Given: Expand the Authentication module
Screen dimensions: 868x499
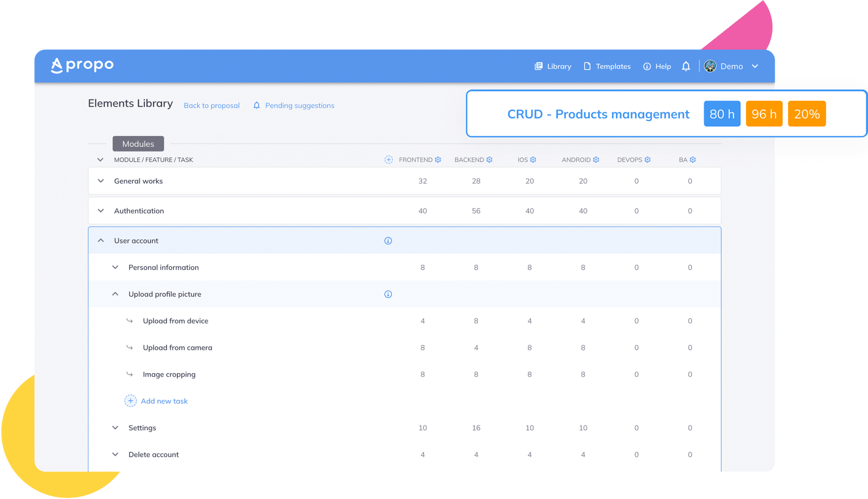Looking at the screenshot, I should tap(101, 210).
